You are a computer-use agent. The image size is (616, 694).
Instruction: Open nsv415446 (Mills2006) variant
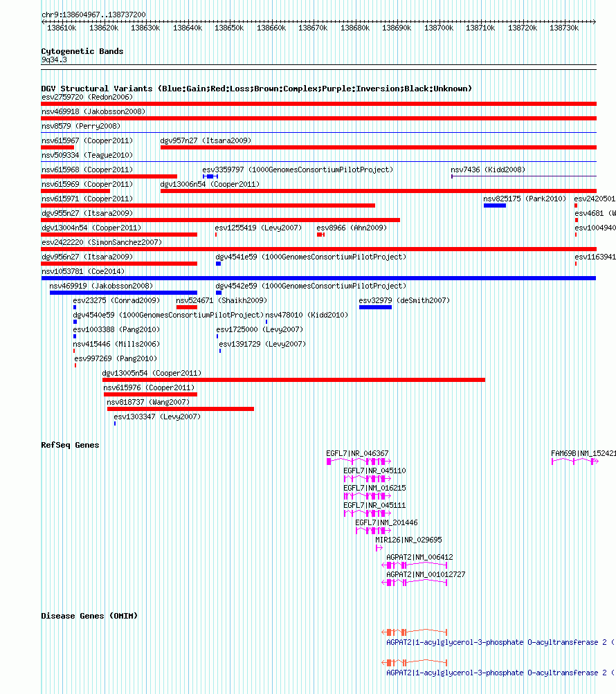[116, 345]
